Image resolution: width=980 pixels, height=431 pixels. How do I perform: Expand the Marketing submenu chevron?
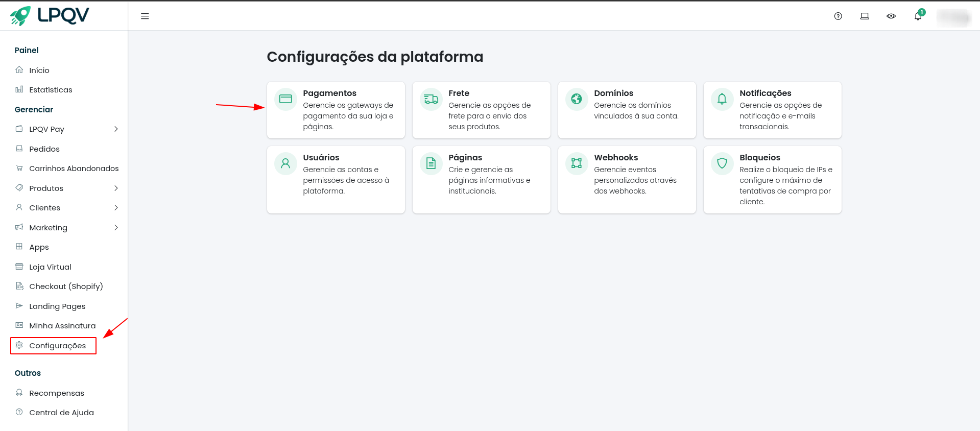click(116, 228)
